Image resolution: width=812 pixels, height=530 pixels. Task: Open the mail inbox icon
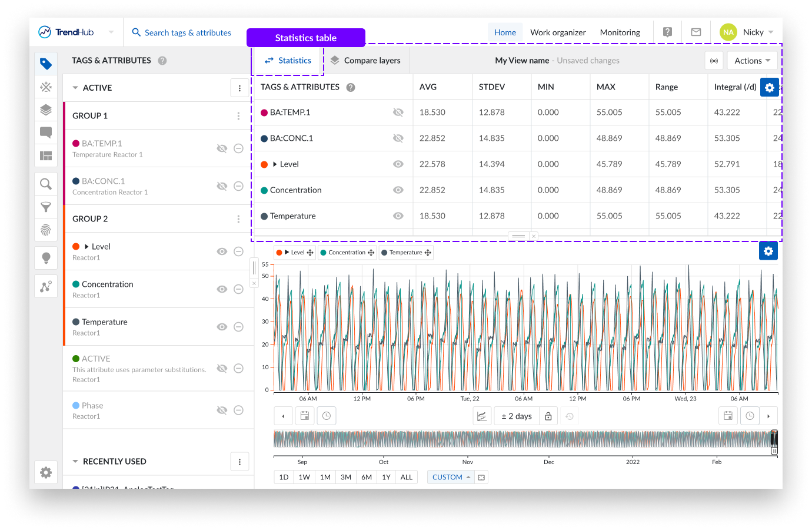point(695,32)
